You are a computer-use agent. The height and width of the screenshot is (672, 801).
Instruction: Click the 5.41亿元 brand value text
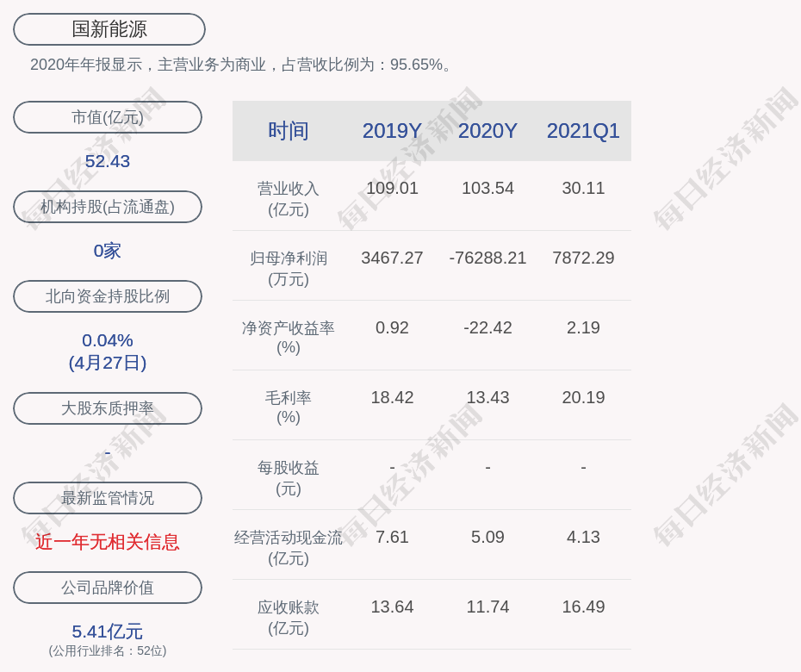point(108,632)
